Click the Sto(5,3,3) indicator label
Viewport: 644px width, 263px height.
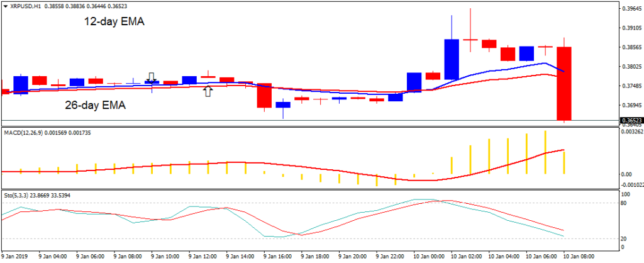pyautogui.click(x=18, y=195)
